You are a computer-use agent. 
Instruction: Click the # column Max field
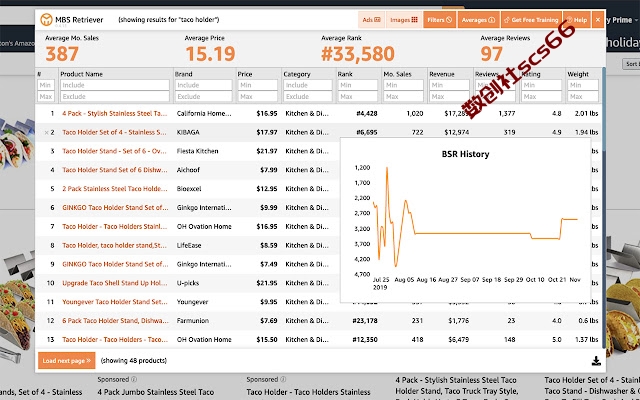[x=46, y=96]
